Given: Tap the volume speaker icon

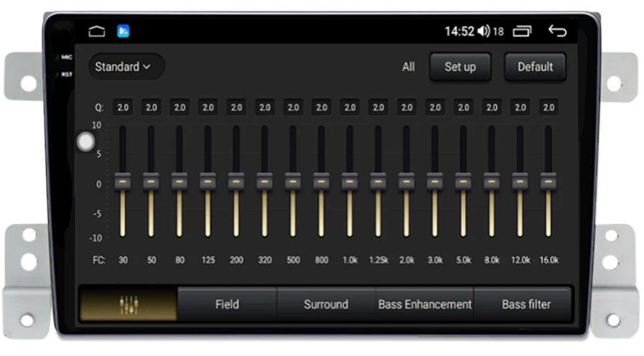Looking at the screenshot, I should [483, 32].
